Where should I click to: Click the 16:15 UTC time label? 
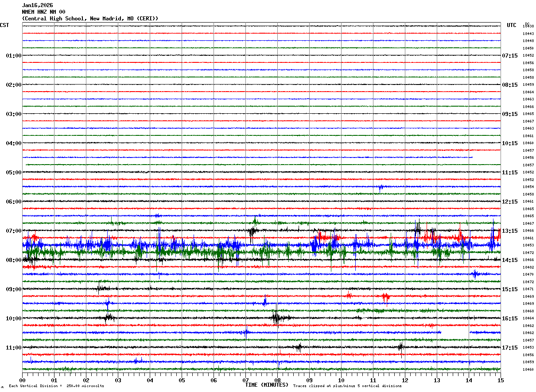click(510, 319)
